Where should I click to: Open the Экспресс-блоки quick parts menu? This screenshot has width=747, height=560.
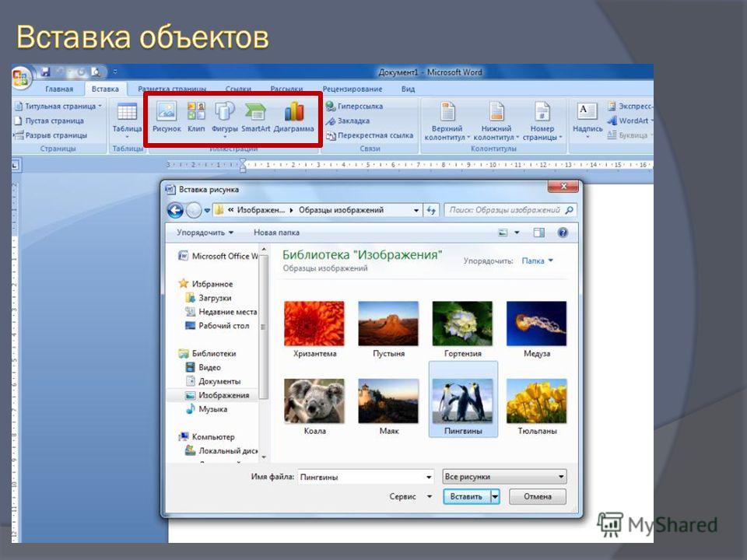(x=630, y=107)
